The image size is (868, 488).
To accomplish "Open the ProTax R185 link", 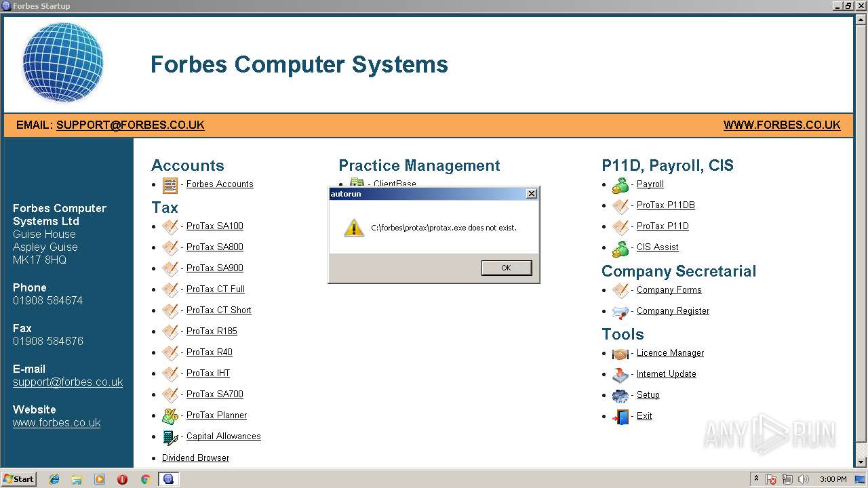I will click(212, 331).
